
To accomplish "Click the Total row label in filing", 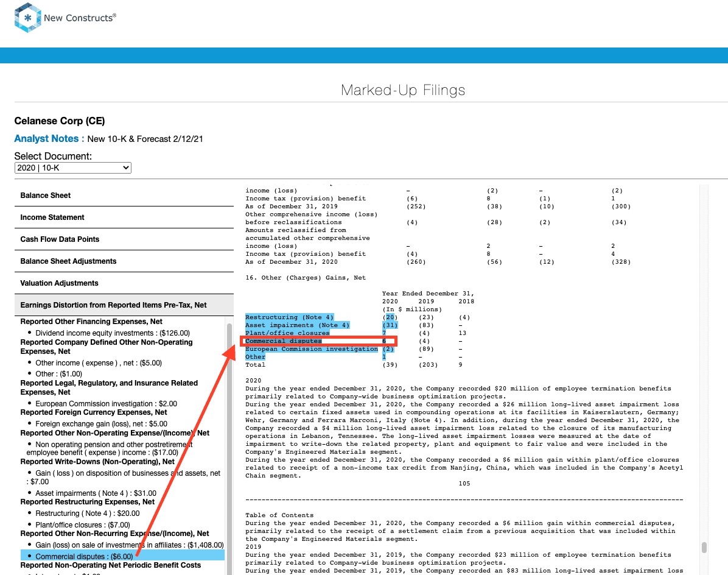I will coord(256,365).
